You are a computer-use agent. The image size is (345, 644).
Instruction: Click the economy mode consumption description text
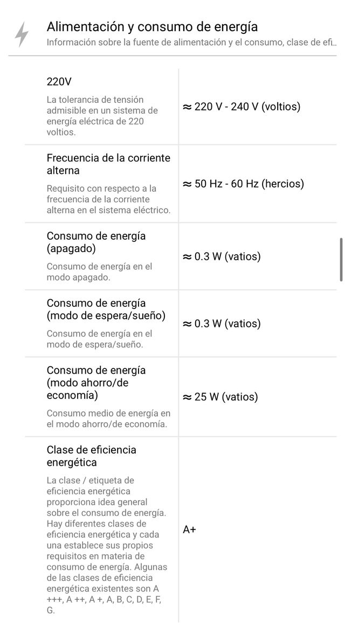pos(108,419)
